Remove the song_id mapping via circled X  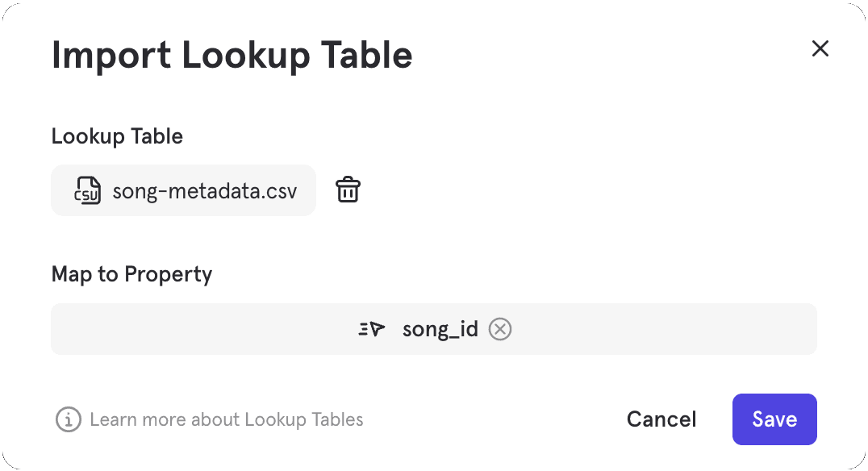499,328
